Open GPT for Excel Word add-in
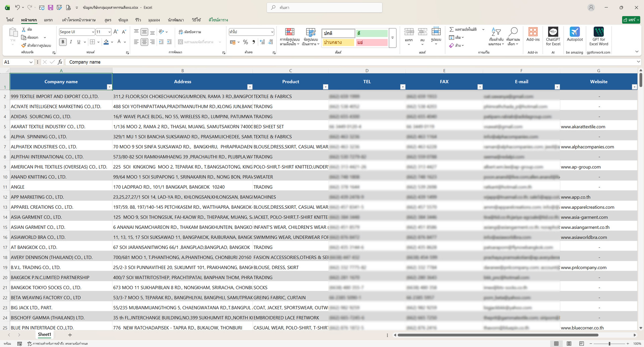 click(598, 36)
